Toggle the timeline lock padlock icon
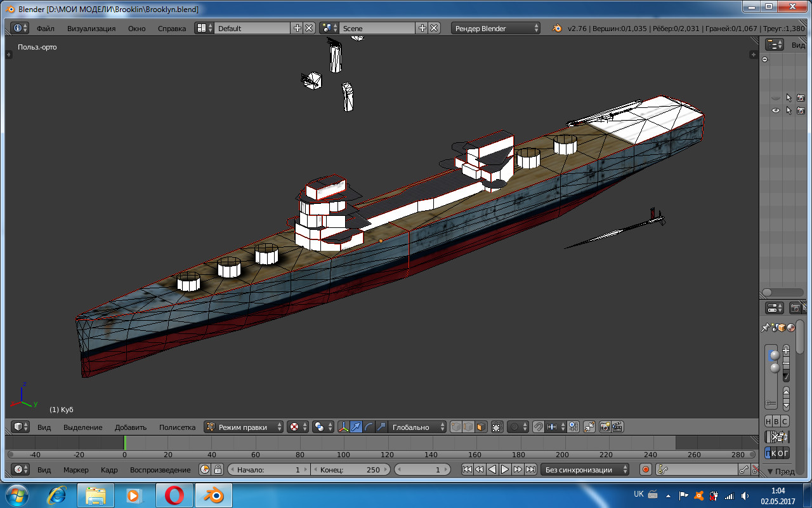This screenshot has width=812, height=508. click(218, 470)
